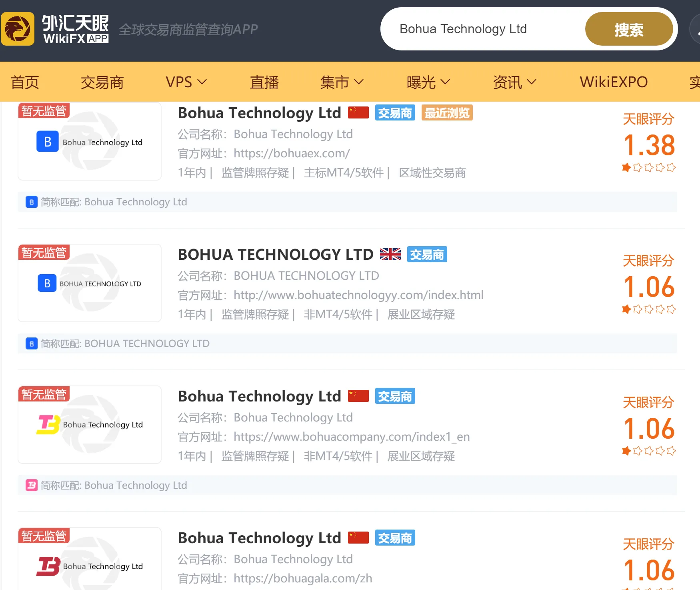Open logo card thumbnail for bohuaex.com broker

click(90, 141)
